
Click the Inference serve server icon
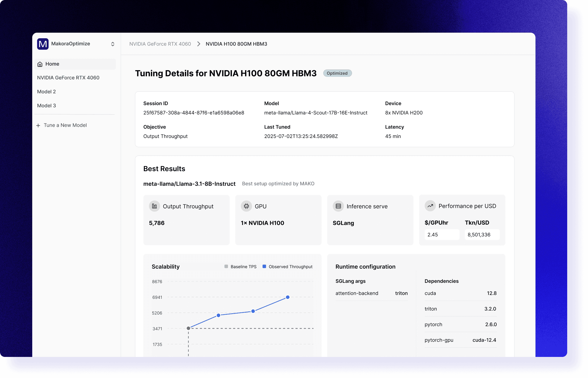click(338, 206)
